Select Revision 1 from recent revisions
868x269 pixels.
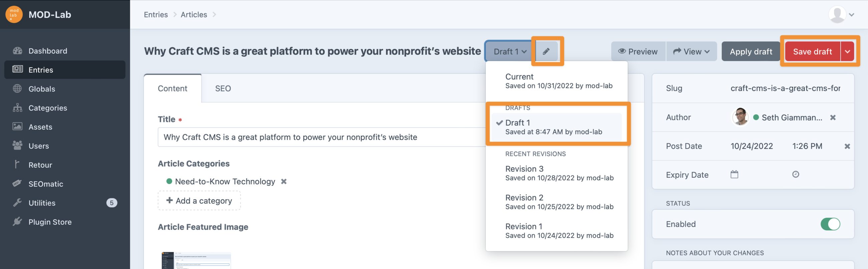pos(556,231)
